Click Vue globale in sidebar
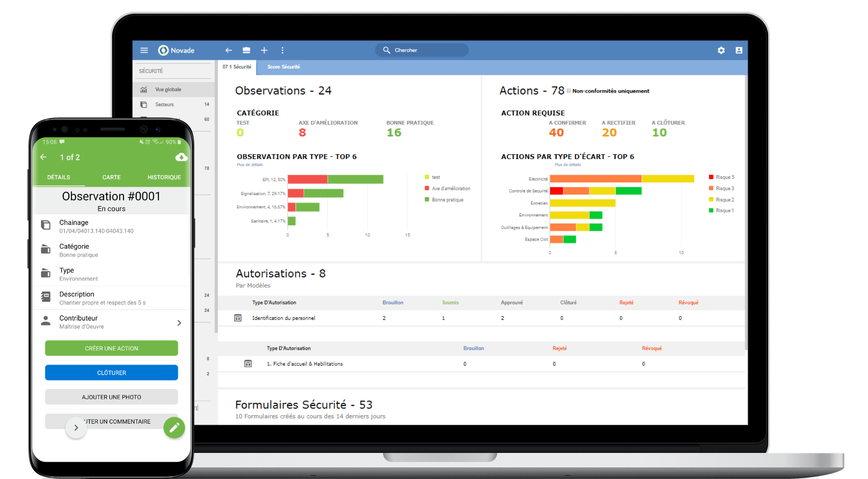Viewport: 868px width, 479px height. click(x=167, y=89)
